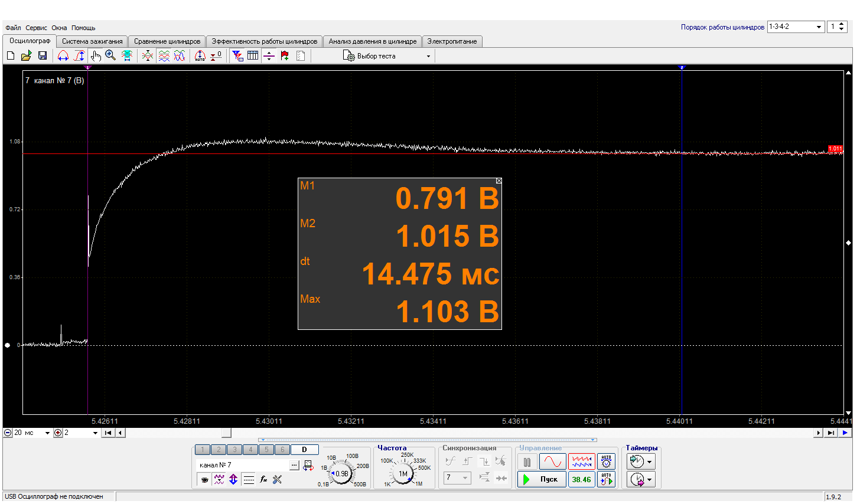This screenshot has width=860, height=504.
Task: Switch to the Сравнение цилиндров tab
Action: 167,41
